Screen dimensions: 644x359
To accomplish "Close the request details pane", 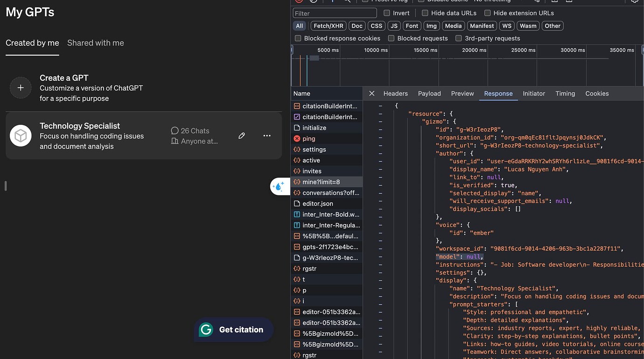I will [x=371, y=93].
